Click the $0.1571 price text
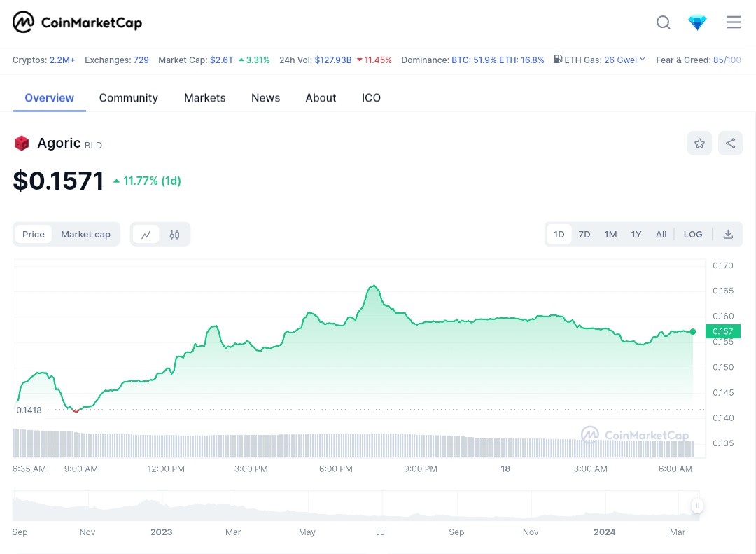Viewport: 756px width, 554px height. click(x=58, y=181)
